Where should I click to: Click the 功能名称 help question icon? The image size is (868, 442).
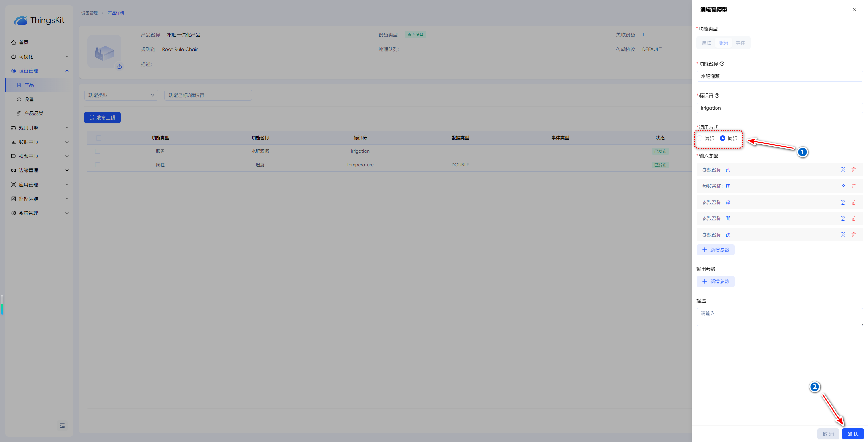(x=722, y=64)
